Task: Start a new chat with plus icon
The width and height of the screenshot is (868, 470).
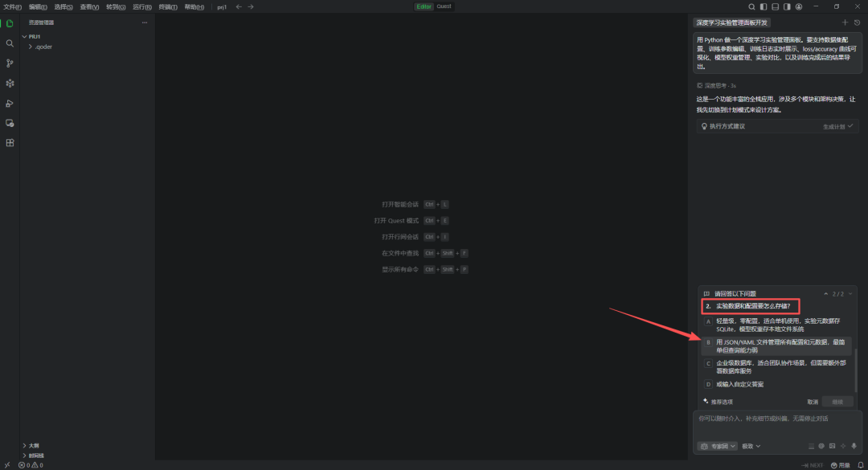Action: click(x=845, y=22)
